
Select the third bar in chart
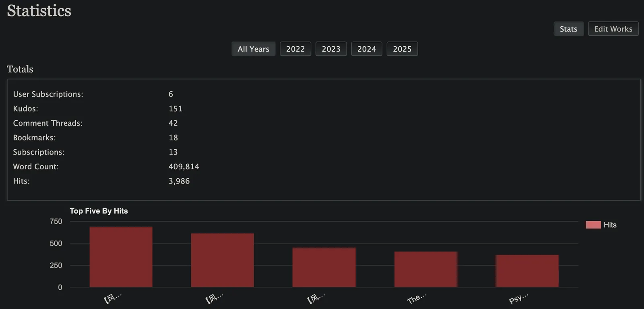[x=324, y=268]
